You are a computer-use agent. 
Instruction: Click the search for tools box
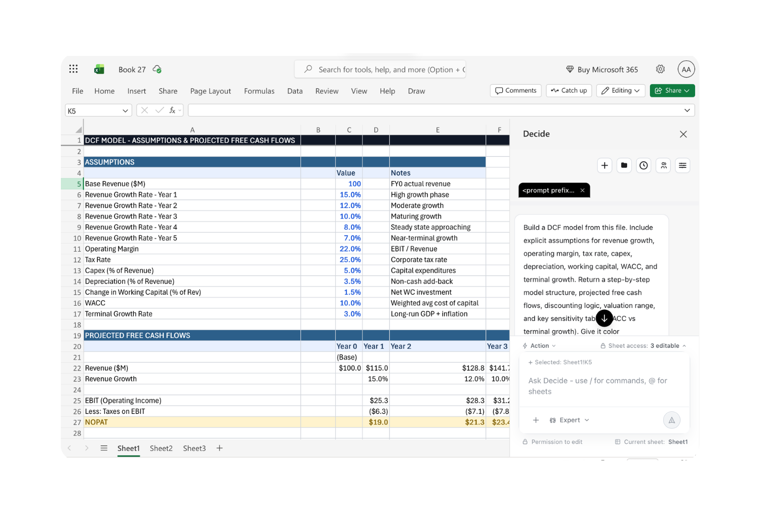click(380, 69)
